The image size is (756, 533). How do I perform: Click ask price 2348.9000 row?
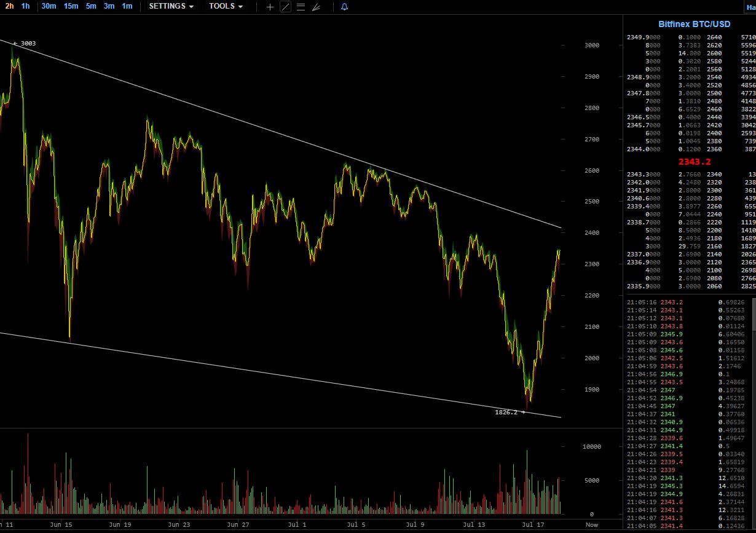coord(644,77)
